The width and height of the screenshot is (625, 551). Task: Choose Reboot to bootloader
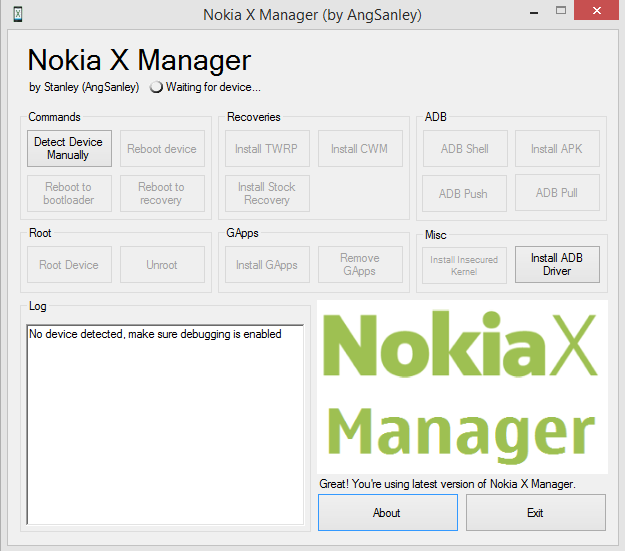[x=68, y=194]
